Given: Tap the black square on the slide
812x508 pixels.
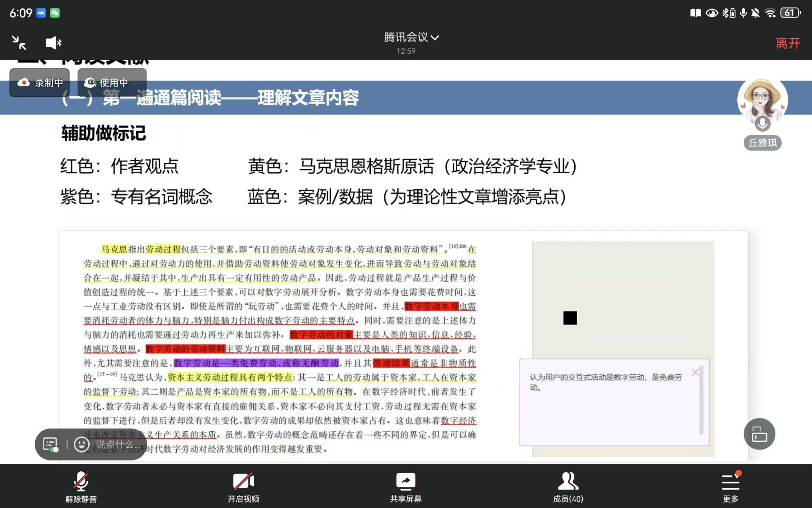Looking at the screenshot, I should coord(570,318).
